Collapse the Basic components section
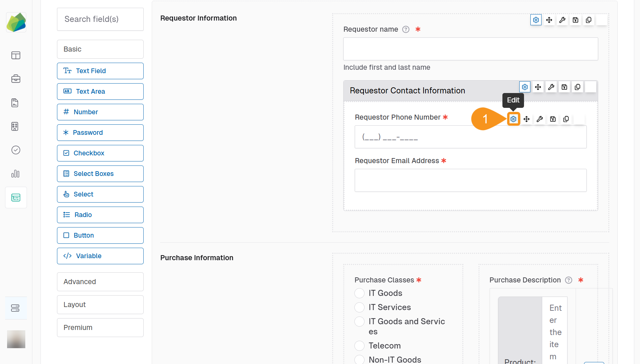This screenshot has width=640, height=364. tap(100, 49)
